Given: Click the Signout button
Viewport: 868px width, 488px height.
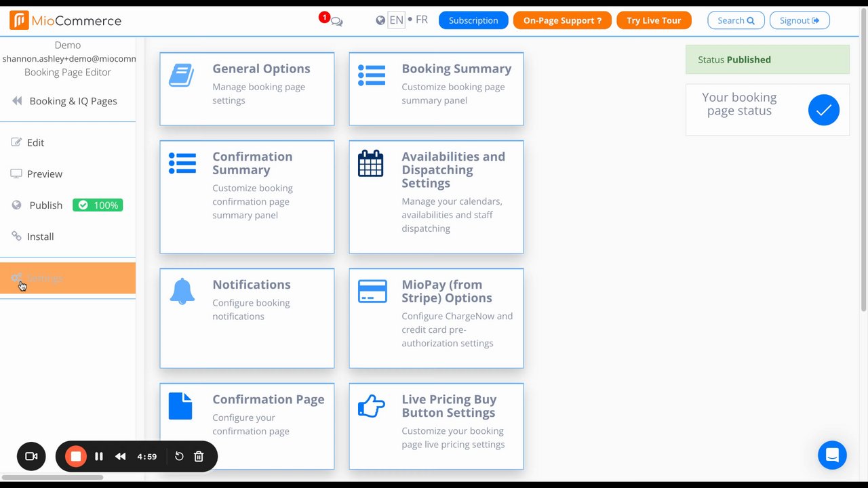Looking at the screenshot, I should point(800,20).
